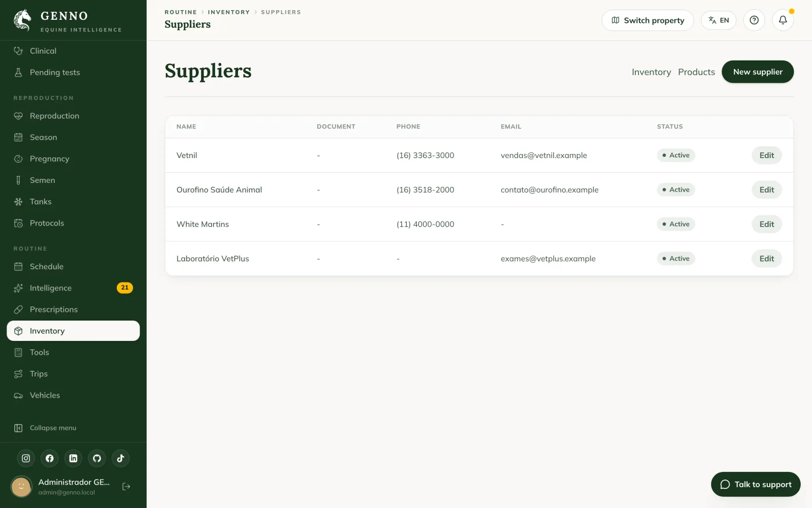
Task: Click the Schedule calendar icon
Action: pyautogui.click(x=18, y=267)
